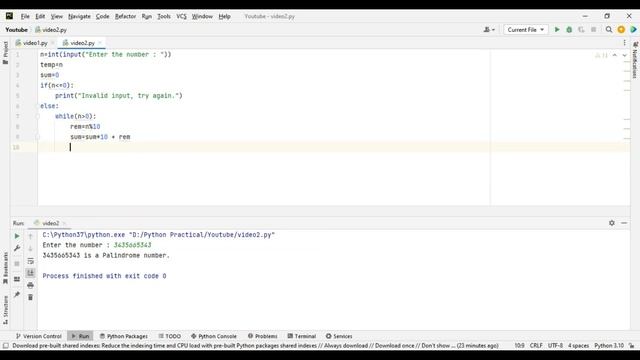640x360 pixels.
Task: Click the Up the Stack Trace arrow
Action: tap(30, 236)
